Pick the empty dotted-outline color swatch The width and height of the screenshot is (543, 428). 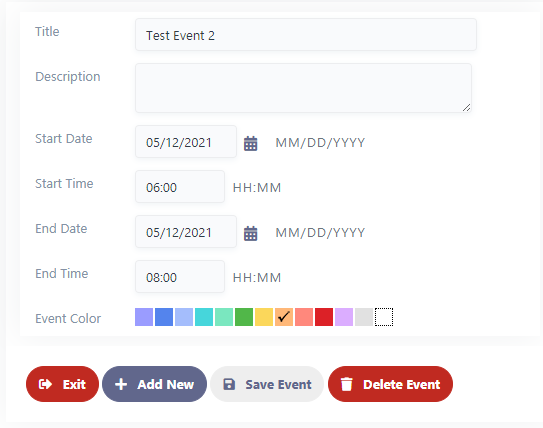click(x=384, y=317)
